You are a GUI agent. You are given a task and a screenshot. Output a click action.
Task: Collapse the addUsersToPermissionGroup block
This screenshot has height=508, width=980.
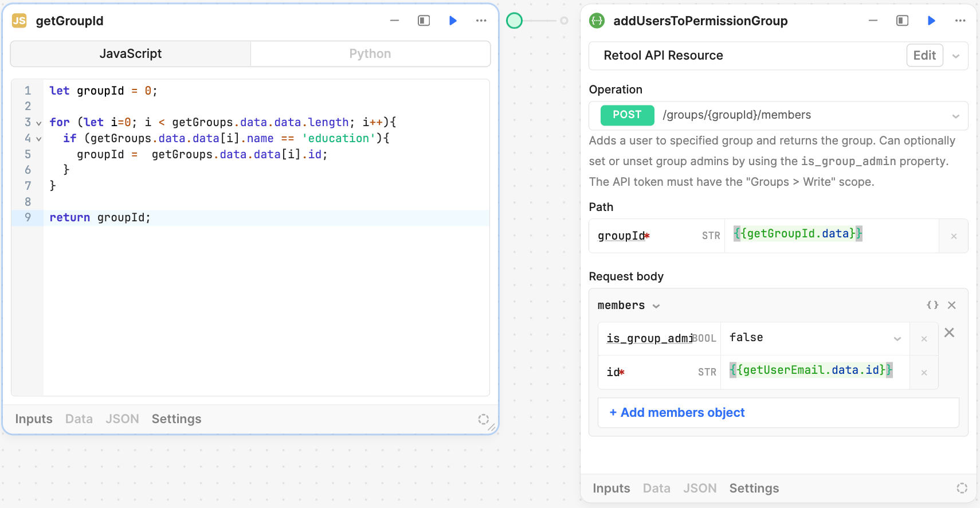873,21
